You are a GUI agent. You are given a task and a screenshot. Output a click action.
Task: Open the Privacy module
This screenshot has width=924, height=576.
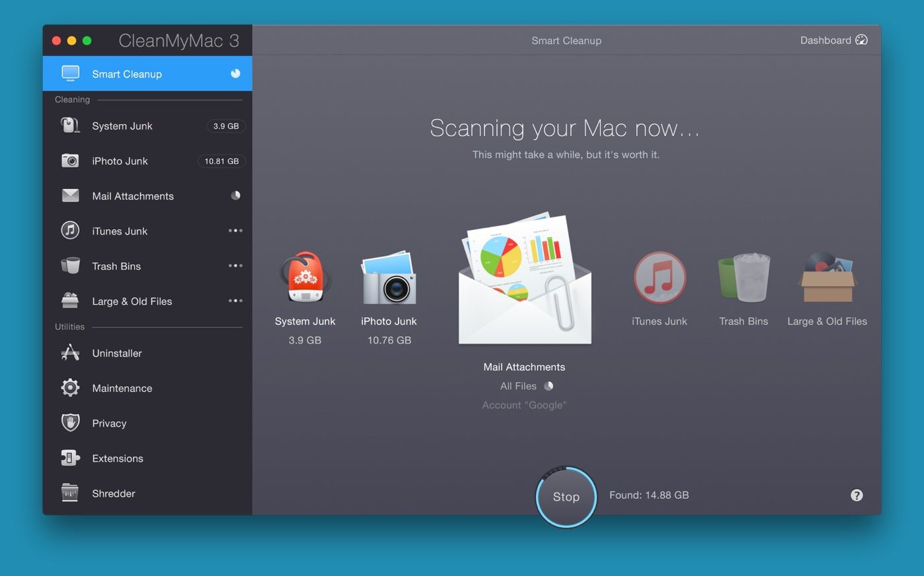coord(109,423)
